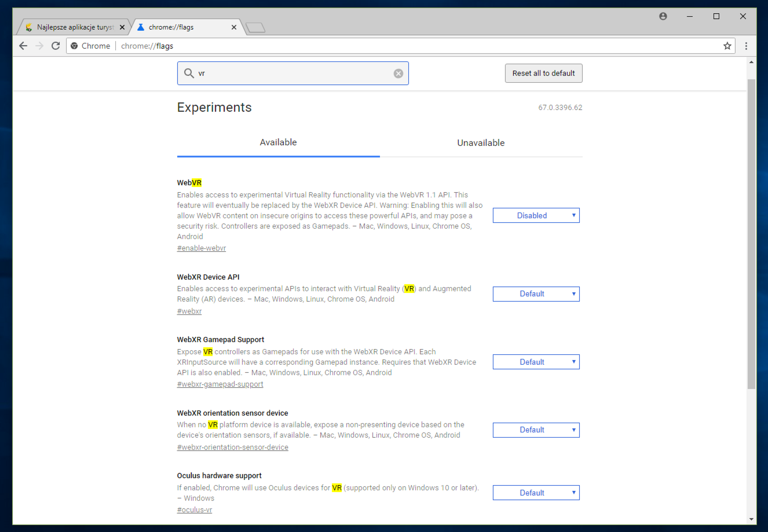Screen dimensions: 768x532
Task: Click the Oculus hardware support title
Action: click(219, 475)
